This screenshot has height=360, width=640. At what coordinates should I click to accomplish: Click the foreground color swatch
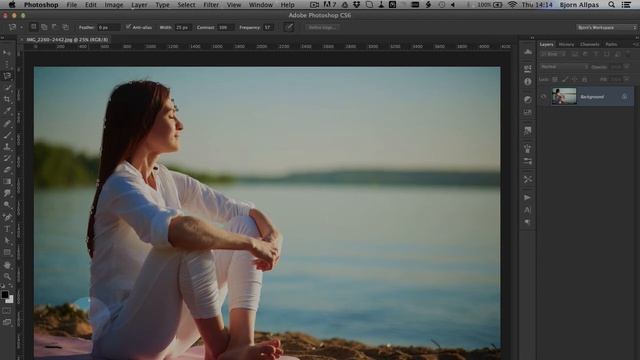[5, 294]
